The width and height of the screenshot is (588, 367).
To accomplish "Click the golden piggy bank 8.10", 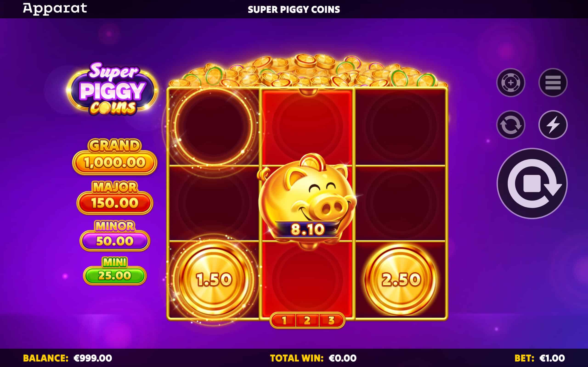I will click(x=307, y=200).
